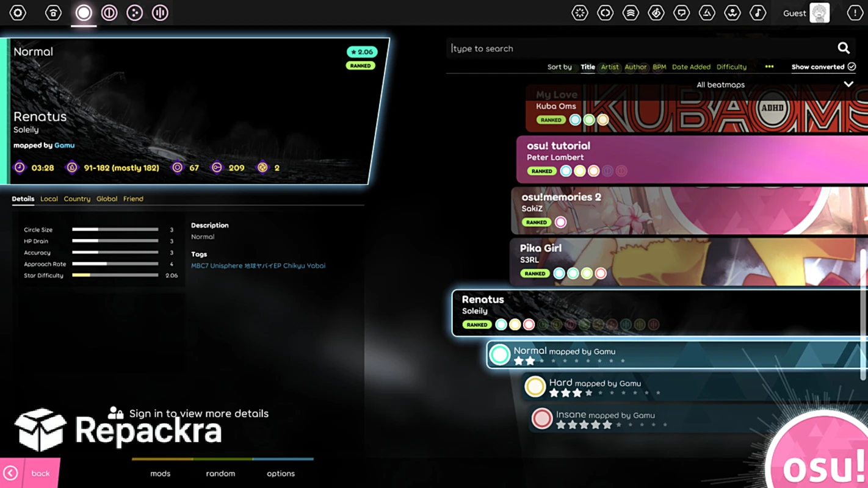
Task: Toggle the Show converted checkbox
Action: tap(852, 67)
